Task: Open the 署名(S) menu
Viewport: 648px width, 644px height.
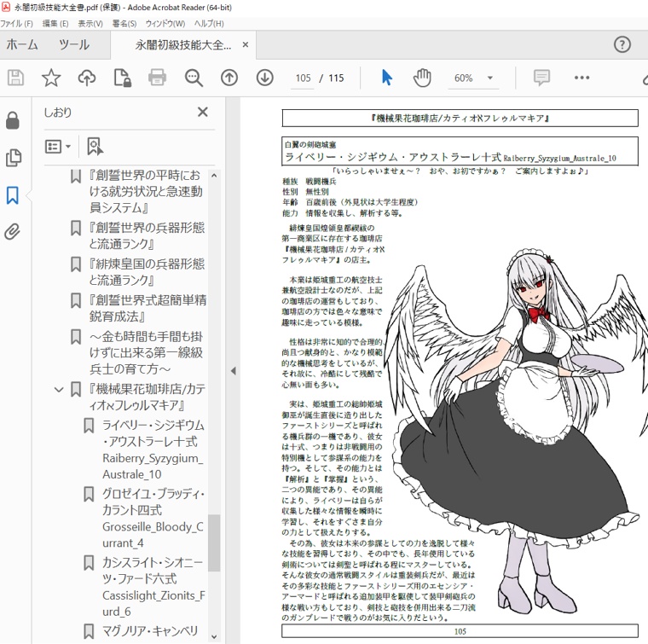Action: coord(124,24)
